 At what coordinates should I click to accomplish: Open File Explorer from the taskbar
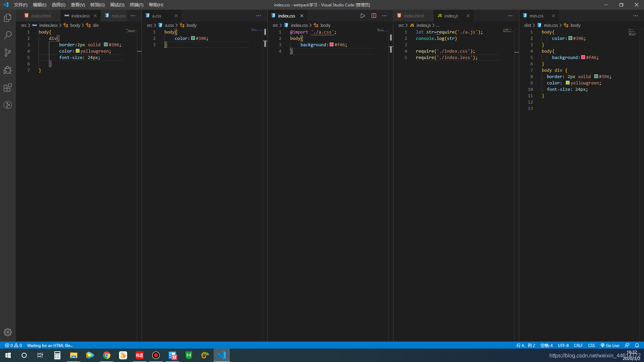pos(74,355)
